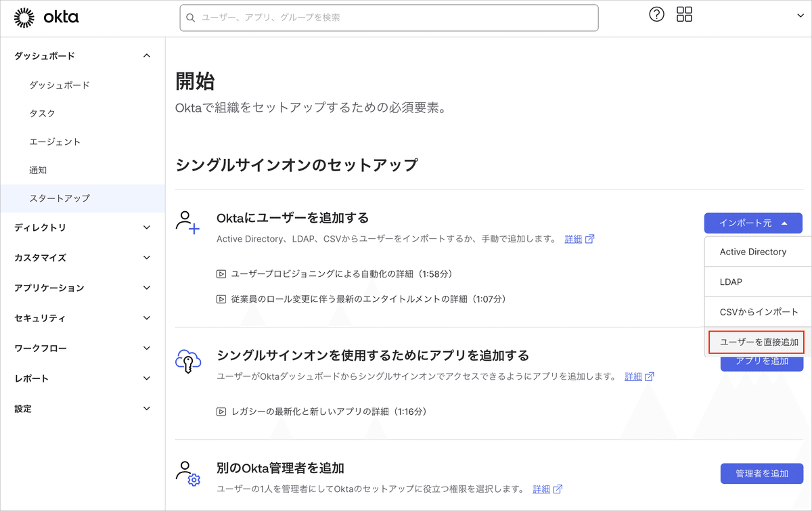Expand the セキュリティ sidebar section
812x511 pixels.
(83, 318)
